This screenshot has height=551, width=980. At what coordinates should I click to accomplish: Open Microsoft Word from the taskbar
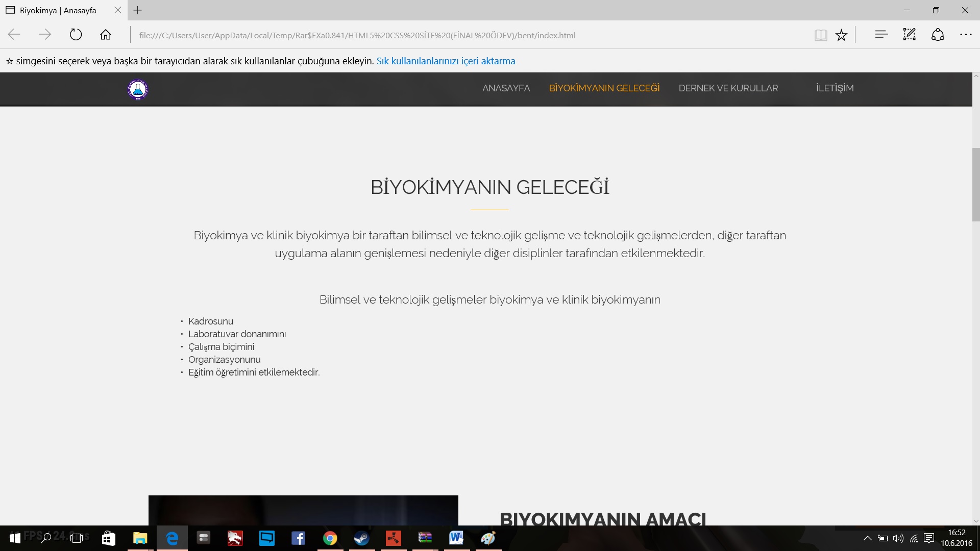(x=457, y=538)
